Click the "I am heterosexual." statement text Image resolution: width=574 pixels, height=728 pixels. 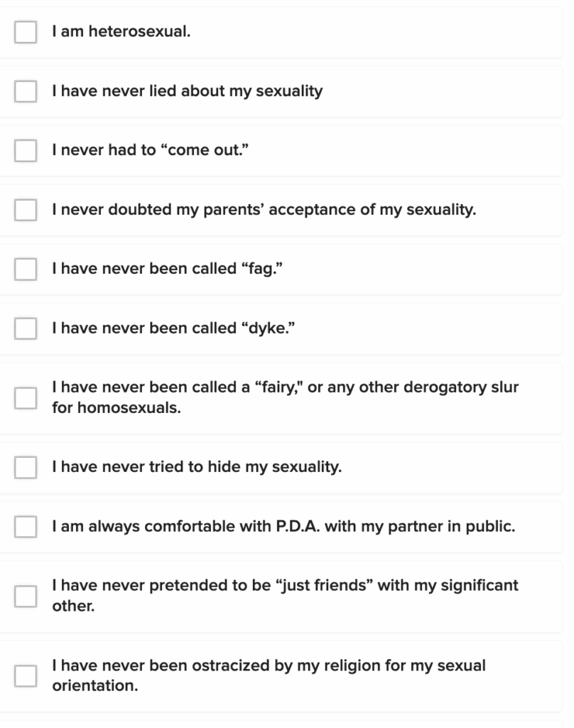click(121, 32)
